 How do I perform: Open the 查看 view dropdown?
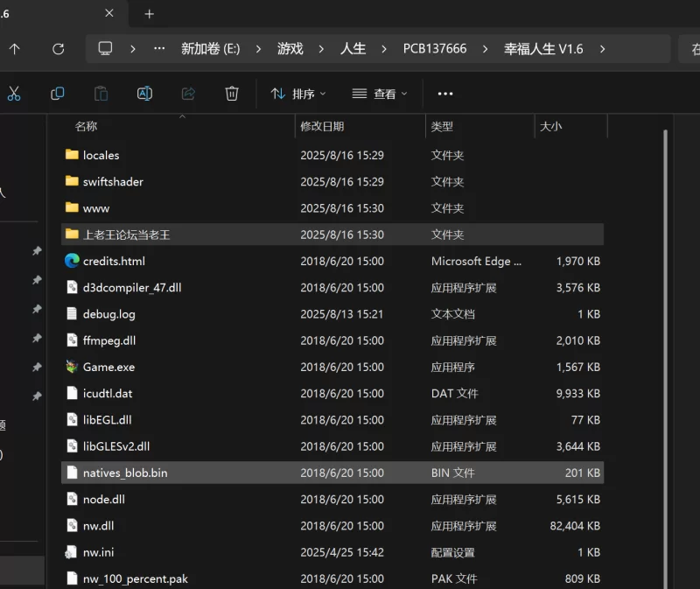click(x=380, y=94)
